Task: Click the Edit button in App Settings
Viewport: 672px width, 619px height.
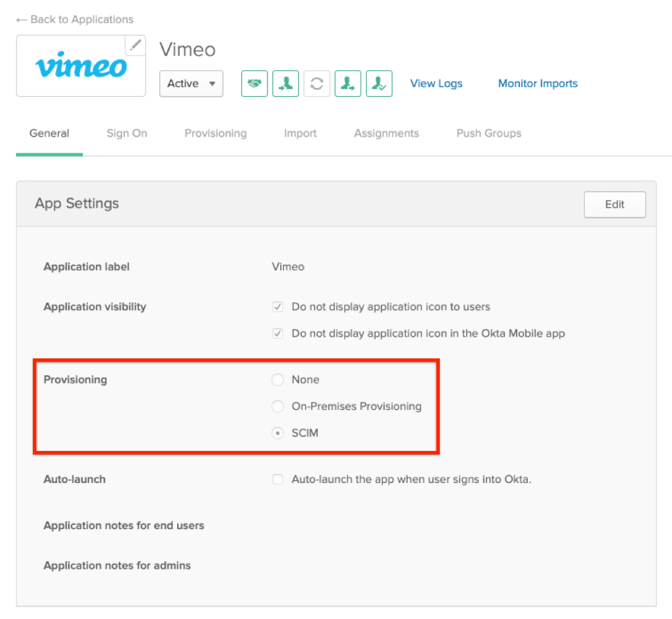Action: pyautogui.click(x=614, y=204)
